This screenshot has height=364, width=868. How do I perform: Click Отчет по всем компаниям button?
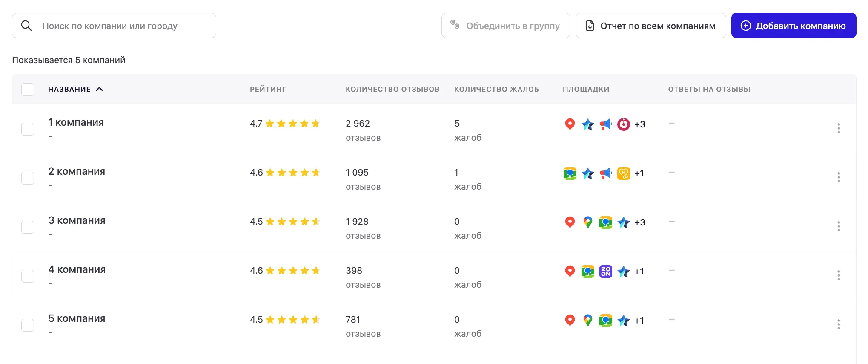coord(650,26)
